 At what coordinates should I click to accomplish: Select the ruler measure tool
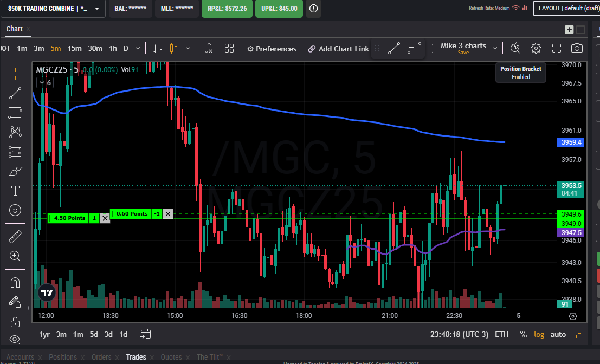click(15, 237)
